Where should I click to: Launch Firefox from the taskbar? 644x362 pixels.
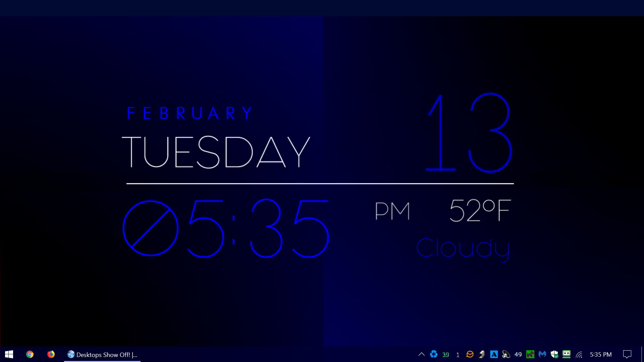[51, 354]
